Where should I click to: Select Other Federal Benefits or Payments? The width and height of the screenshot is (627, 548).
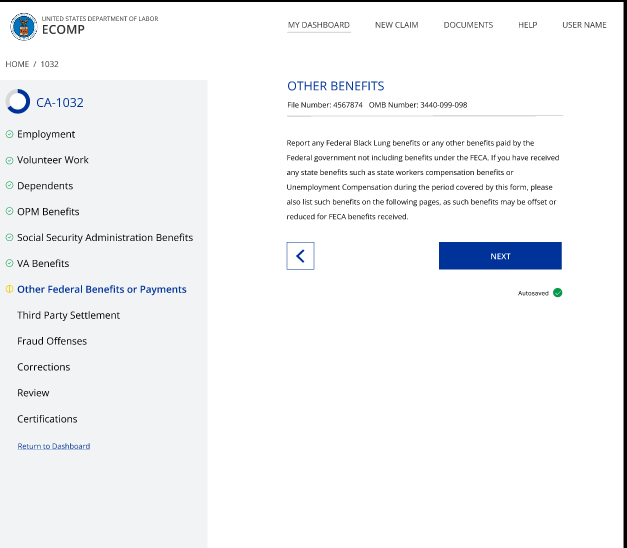click(x=102, y=289)
